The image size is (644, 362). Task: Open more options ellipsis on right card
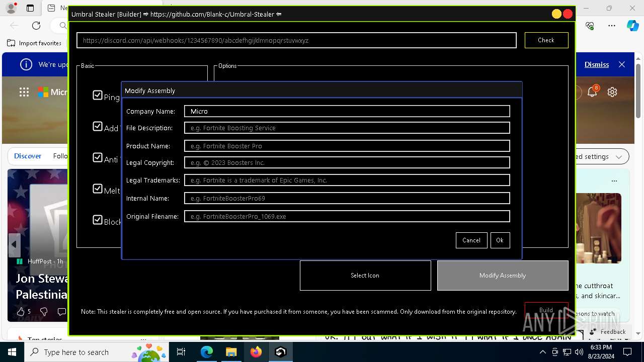click(614, 180)
